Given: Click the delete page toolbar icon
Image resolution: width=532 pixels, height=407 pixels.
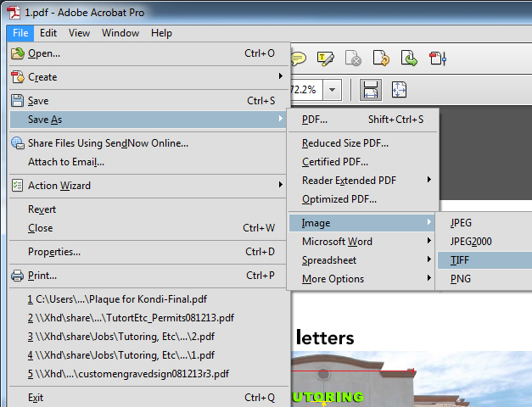Looking at the screenshot, I should tap(353, 59).
